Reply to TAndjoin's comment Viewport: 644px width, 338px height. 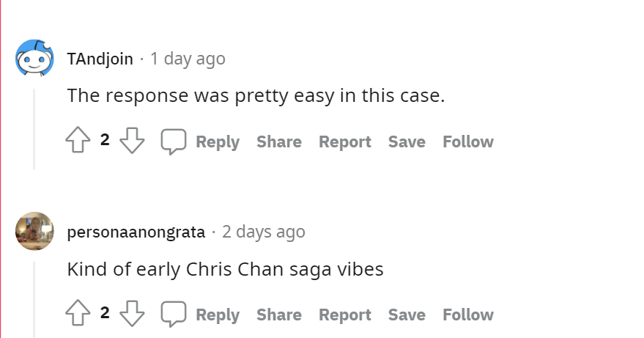218,142
